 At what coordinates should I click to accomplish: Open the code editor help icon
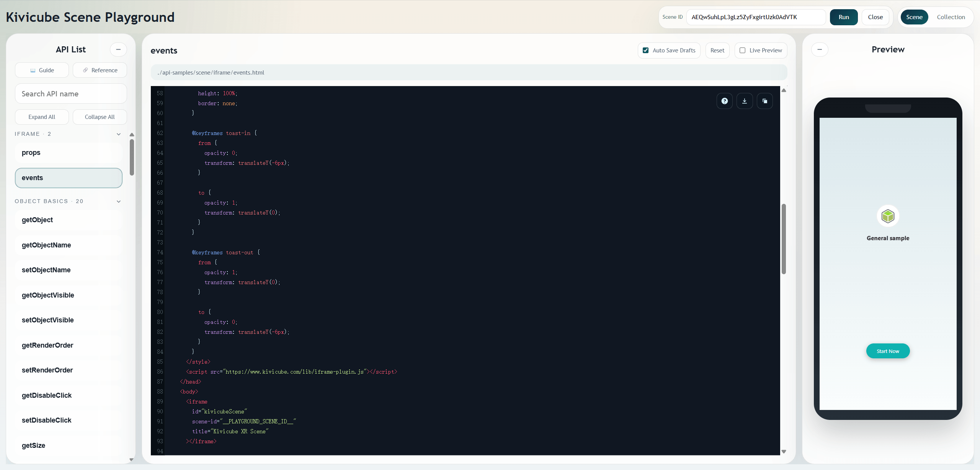(724, 101)
